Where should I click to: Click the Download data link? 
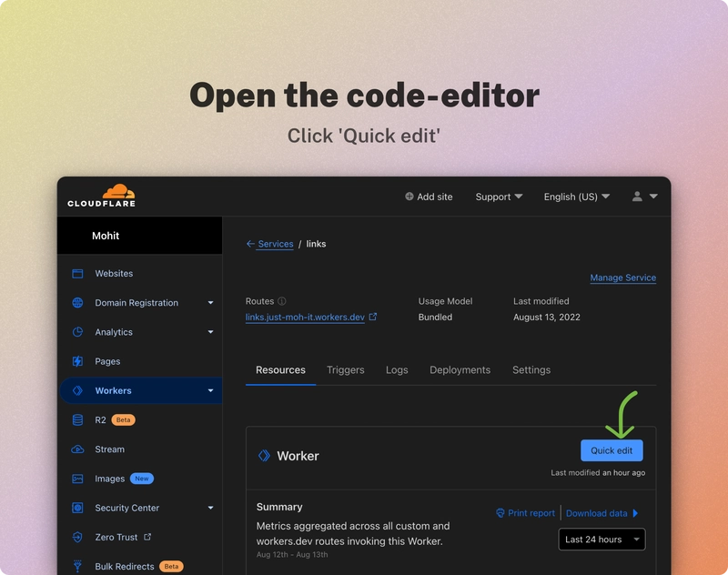click(x=597, y=513)
